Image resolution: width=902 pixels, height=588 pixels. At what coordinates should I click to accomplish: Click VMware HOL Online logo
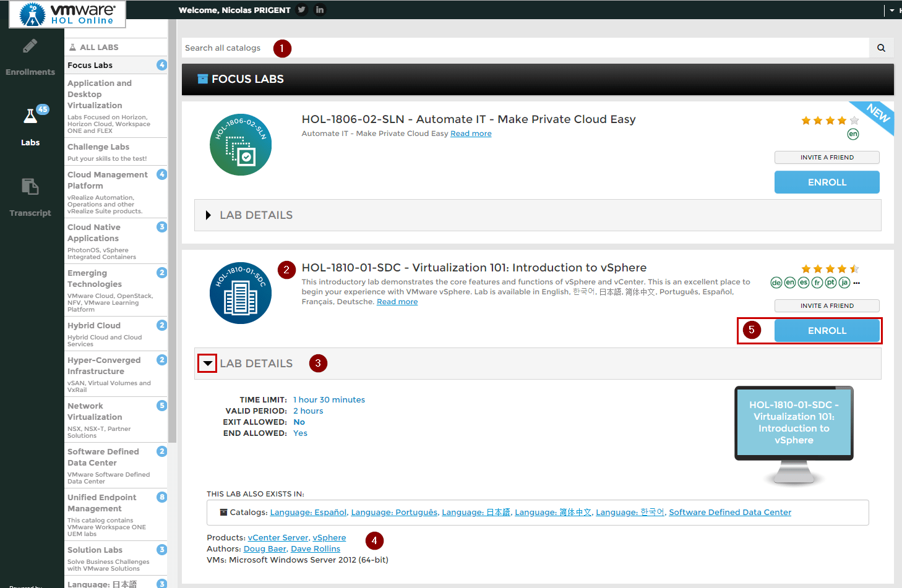click(67, 14)
